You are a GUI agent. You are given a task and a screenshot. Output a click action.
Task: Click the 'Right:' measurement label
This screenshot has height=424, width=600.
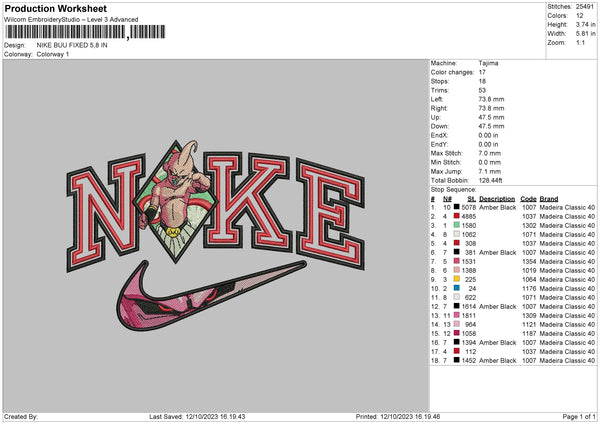[x=439, y=108]
